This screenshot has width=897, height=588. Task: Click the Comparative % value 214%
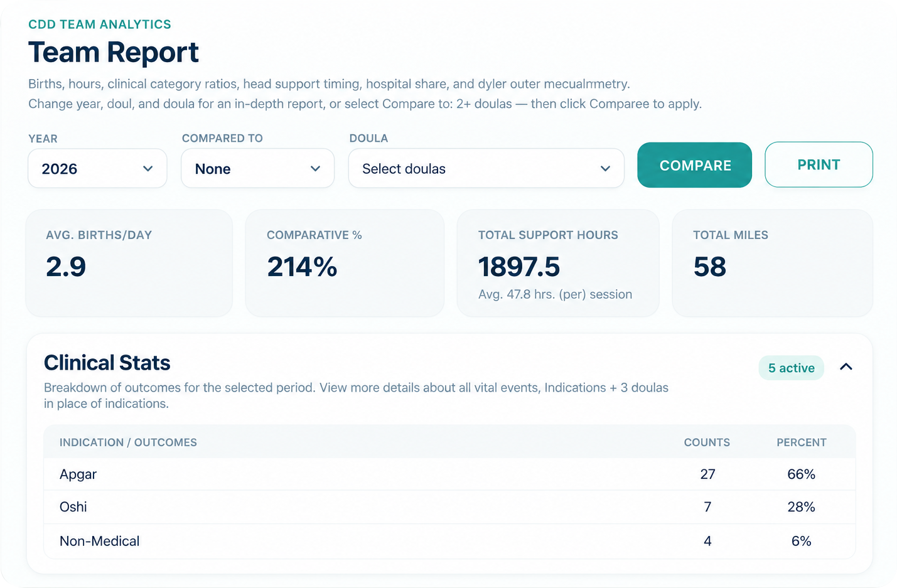(302, 267)
